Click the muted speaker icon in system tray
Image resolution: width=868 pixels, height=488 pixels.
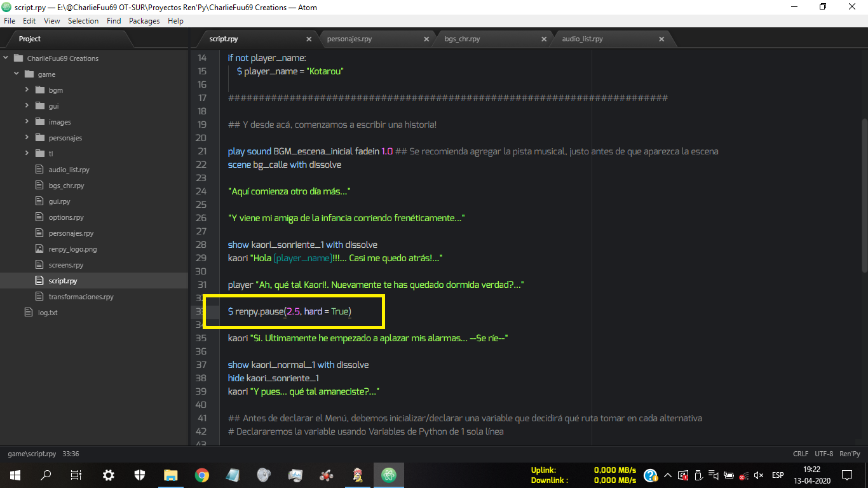click(758, 475)
